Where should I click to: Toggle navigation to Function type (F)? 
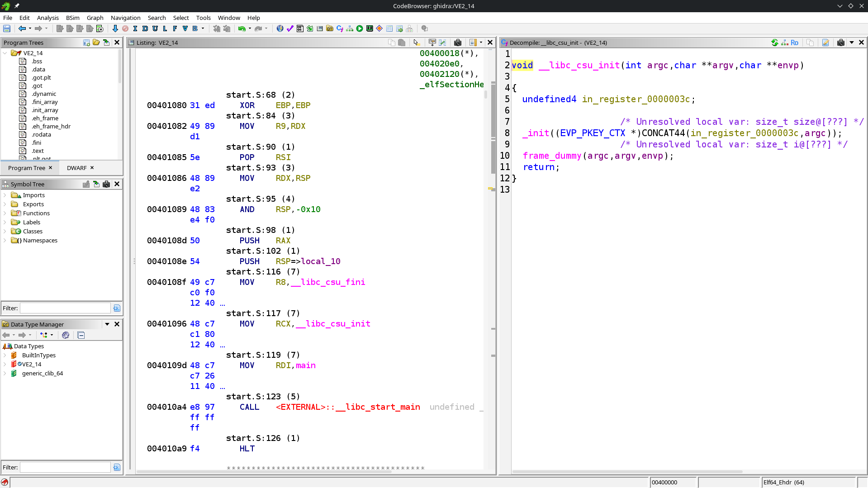coord(175,28)
